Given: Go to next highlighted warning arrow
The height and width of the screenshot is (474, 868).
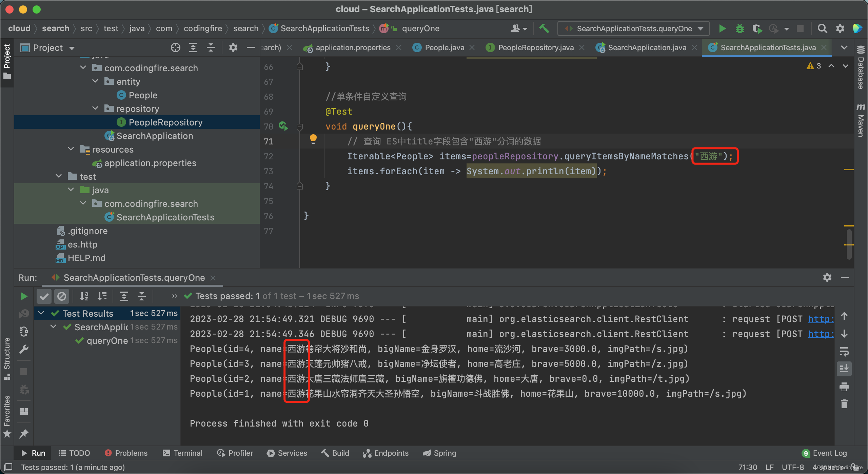Looking at the screenshot, I should (846, 66).
